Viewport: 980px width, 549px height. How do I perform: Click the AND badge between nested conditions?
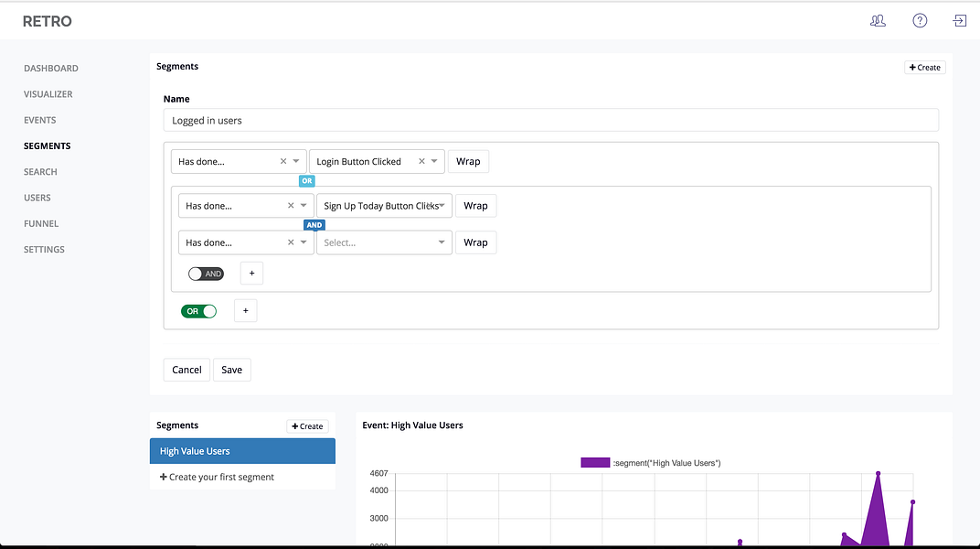coord(314,225)
